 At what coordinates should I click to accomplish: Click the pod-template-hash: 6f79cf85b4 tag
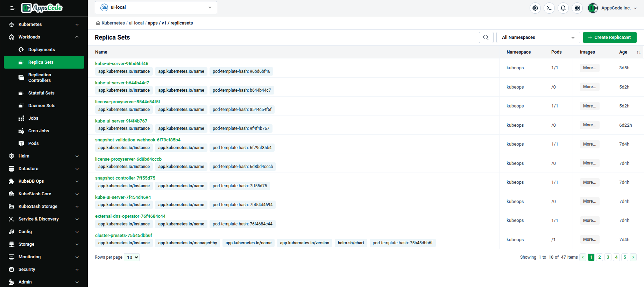tap(242, 148)
